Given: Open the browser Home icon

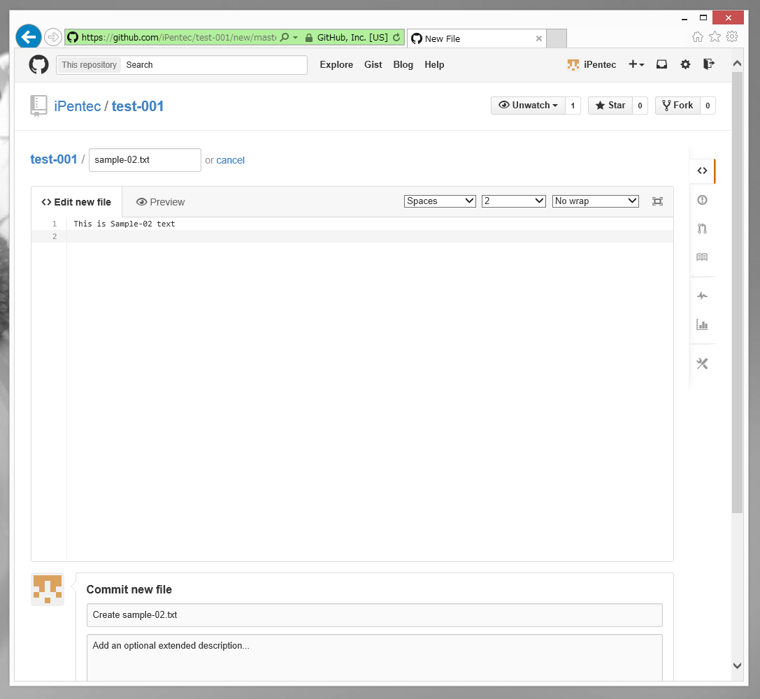Looking at the screenshot, I should (x=697, y=37).
